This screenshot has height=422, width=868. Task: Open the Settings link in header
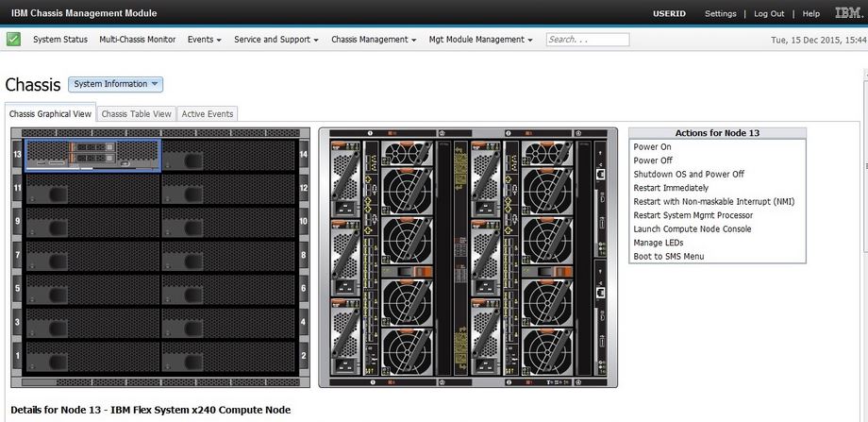[x=720, y=14]
